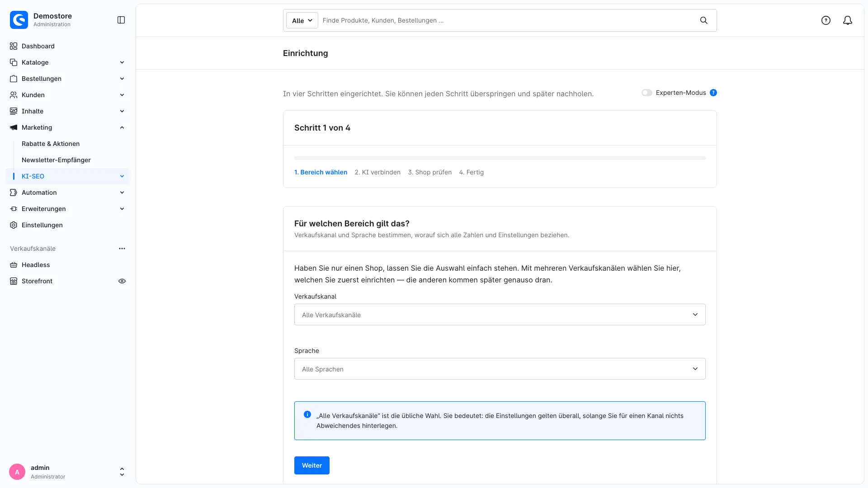Expand the Automation menu chevron
This screenshot has width=868, height=488.
point(122,192)
